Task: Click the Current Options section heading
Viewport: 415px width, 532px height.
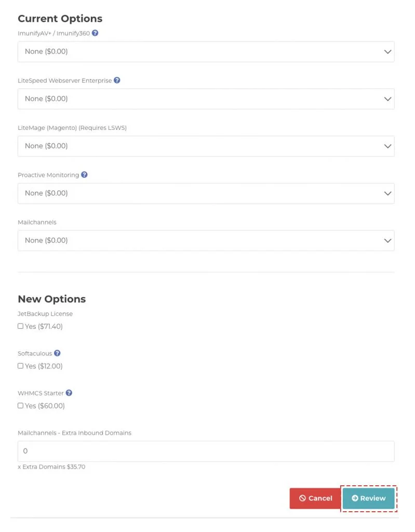Action: click(x=60, y=18)
